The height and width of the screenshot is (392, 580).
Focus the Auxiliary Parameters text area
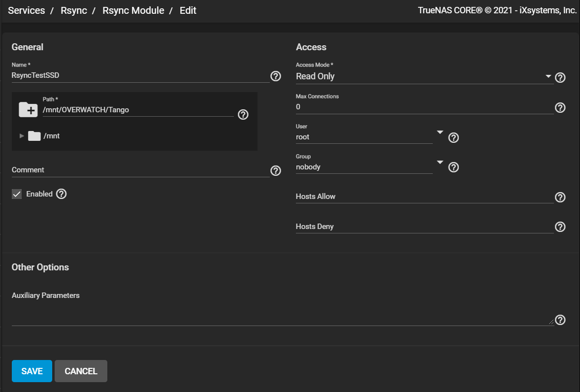[x=283, y=314]
